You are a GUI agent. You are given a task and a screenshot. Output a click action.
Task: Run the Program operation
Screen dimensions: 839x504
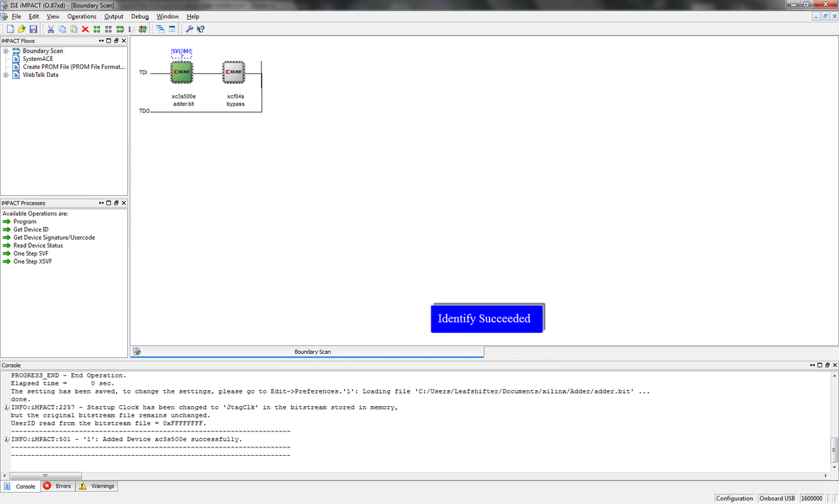tap(24, 222)
